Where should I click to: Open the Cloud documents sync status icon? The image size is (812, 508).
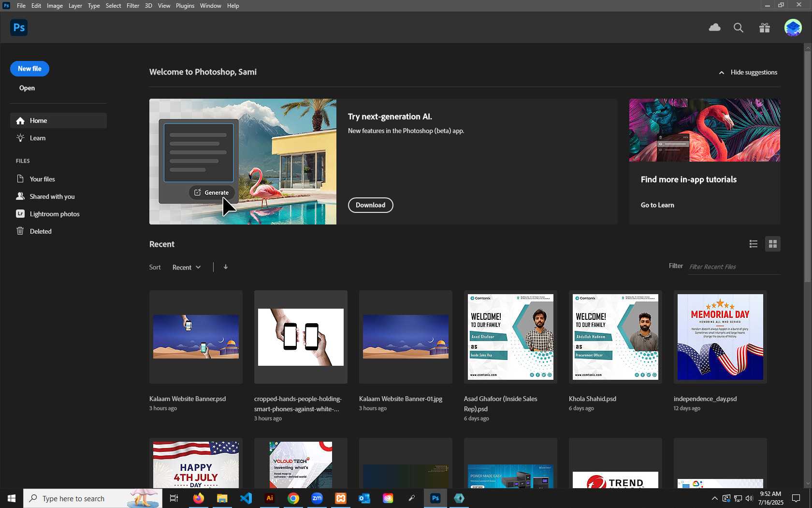click(714, 28)
